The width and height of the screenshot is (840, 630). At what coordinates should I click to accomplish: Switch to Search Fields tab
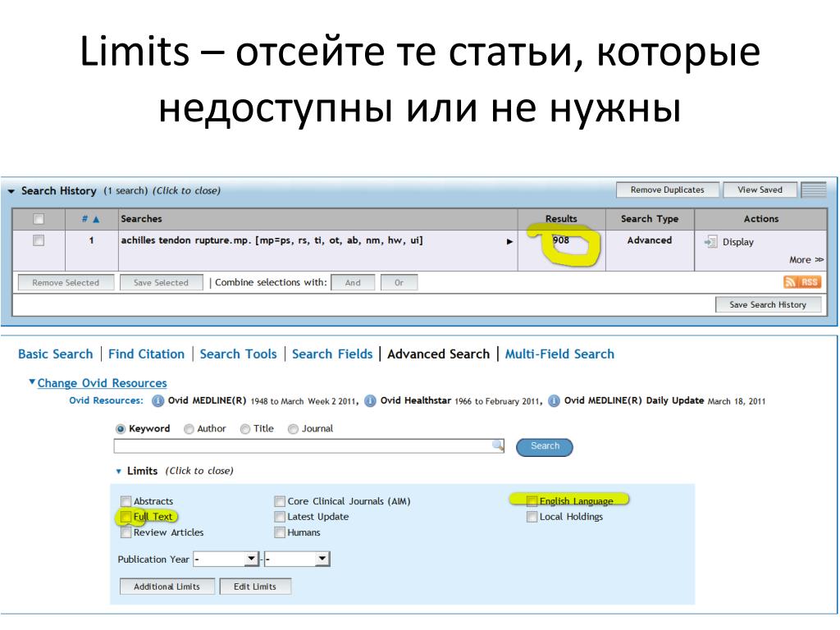(x=332, y=354)
